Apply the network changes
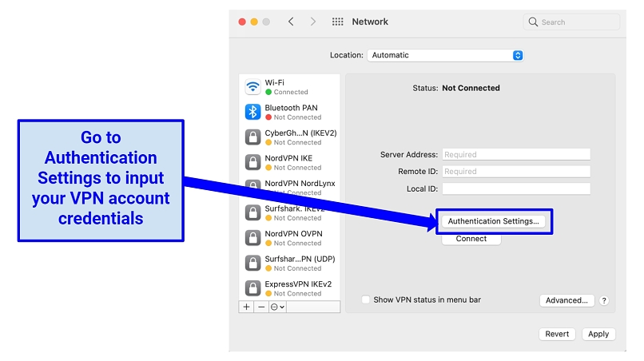 tap(598, 334)
